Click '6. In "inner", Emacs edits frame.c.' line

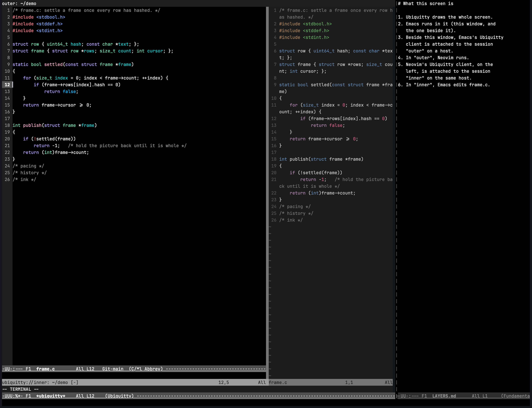click(x=444, y=85)
